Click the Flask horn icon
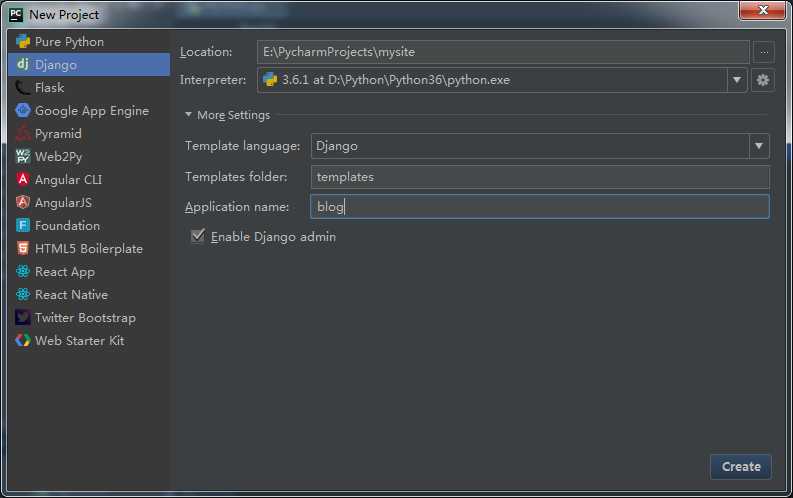 pos(23,87)
